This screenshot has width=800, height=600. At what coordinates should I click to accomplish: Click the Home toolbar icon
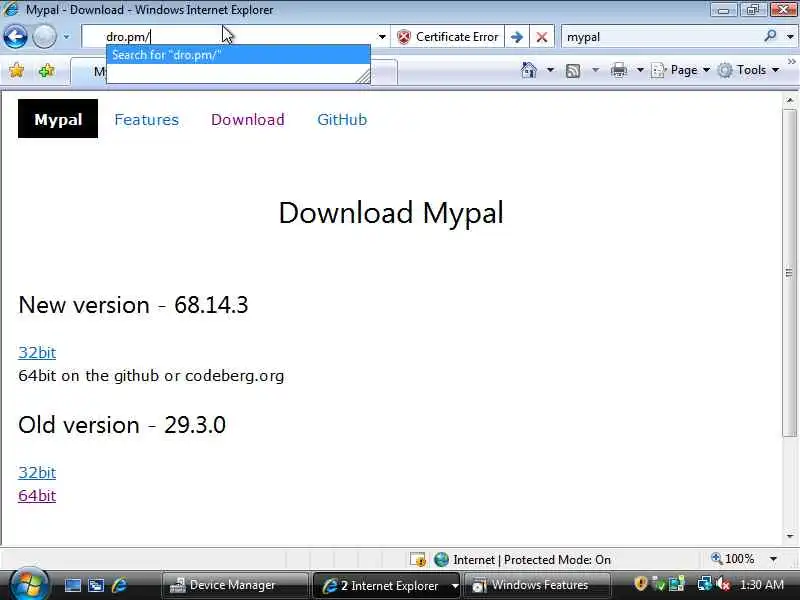coord(529,70)
